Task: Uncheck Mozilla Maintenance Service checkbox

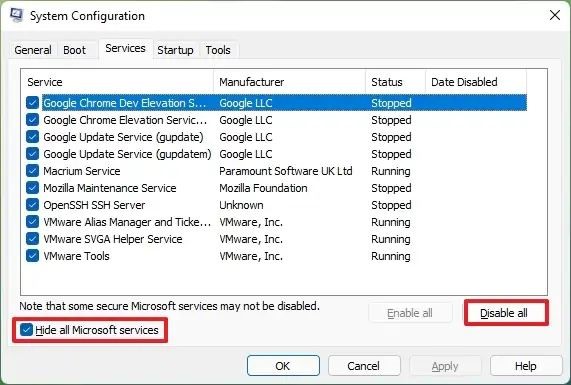Action: click(32, 188)
